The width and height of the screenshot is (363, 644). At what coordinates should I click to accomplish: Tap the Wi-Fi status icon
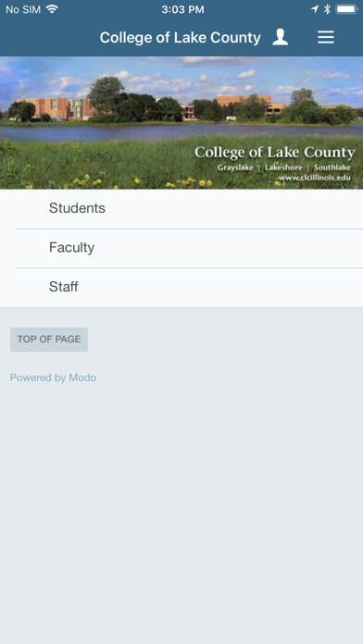52,9
